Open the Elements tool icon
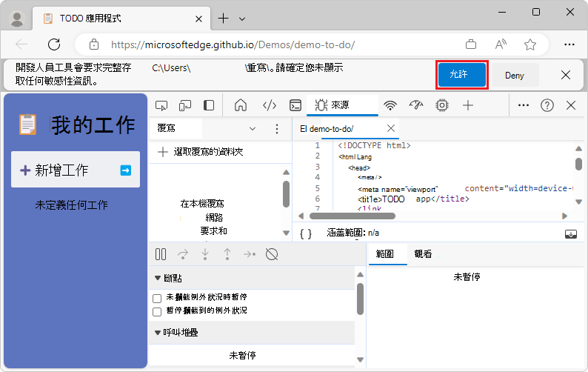Screen dimensions: 588x372 [270, 105]
